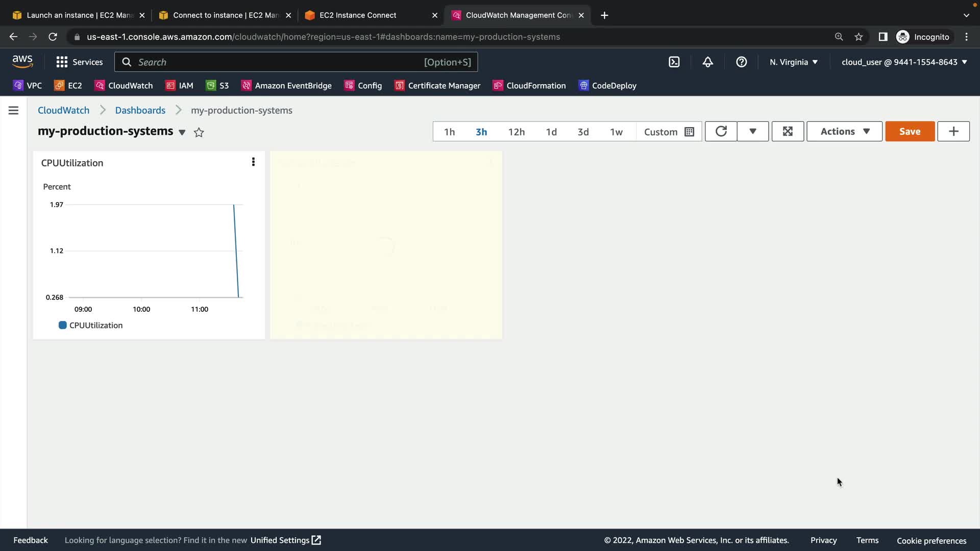The height and width of the screenshot is (551, 980).
Task: Open CPUUtilization widget three-dot menu
Action: point(253,162)
